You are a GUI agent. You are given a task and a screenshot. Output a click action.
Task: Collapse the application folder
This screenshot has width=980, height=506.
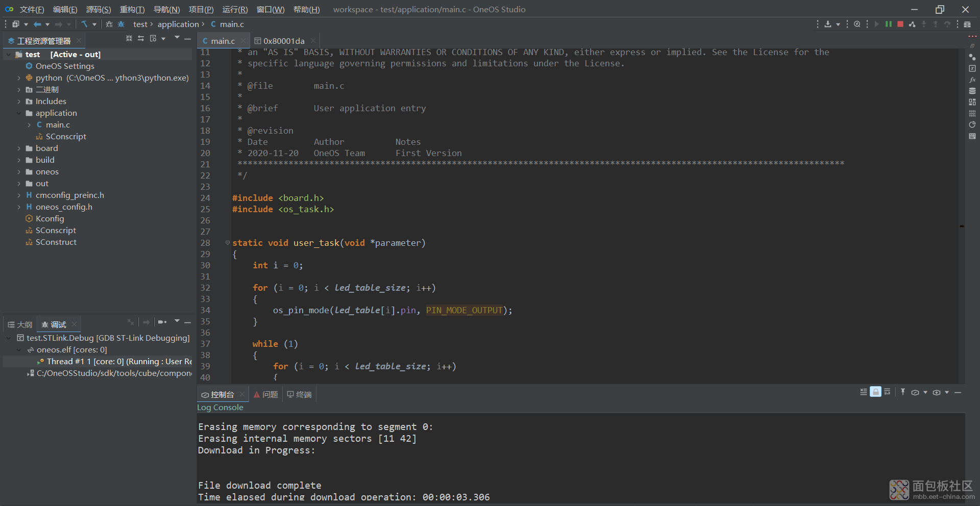point(19,113)
